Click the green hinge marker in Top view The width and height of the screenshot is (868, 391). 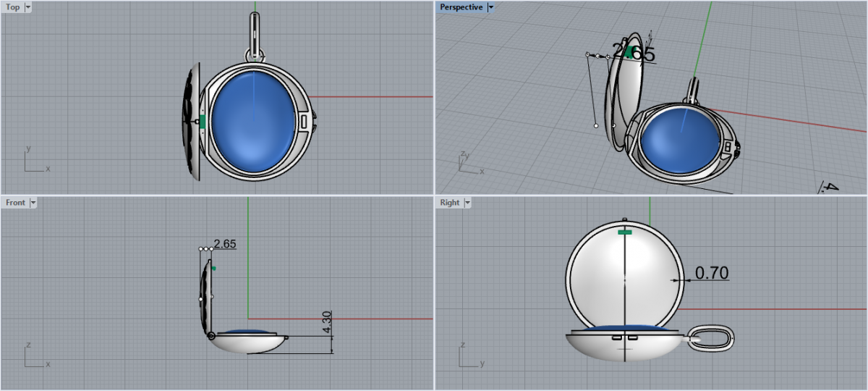point(203,122)
